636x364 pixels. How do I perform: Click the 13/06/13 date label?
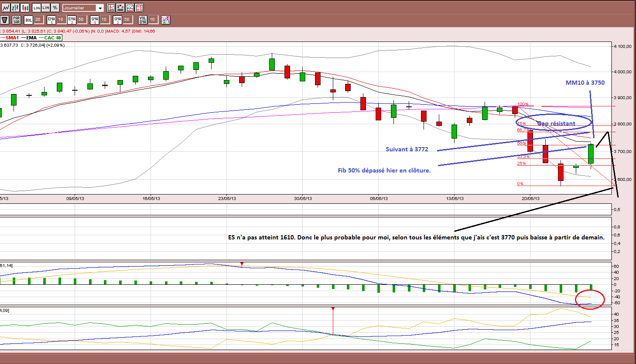(454, 198)
